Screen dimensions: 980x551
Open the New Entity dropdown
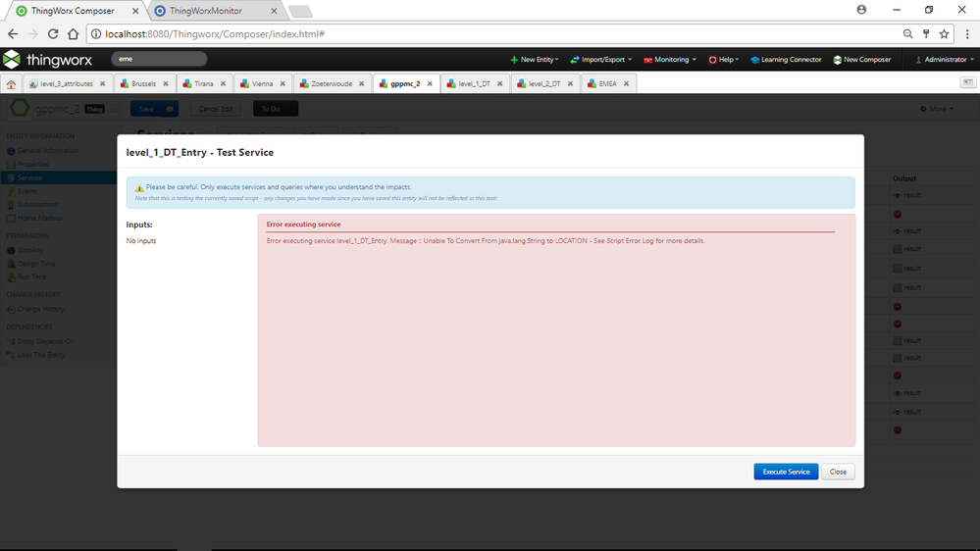click(x=535, y=60)
